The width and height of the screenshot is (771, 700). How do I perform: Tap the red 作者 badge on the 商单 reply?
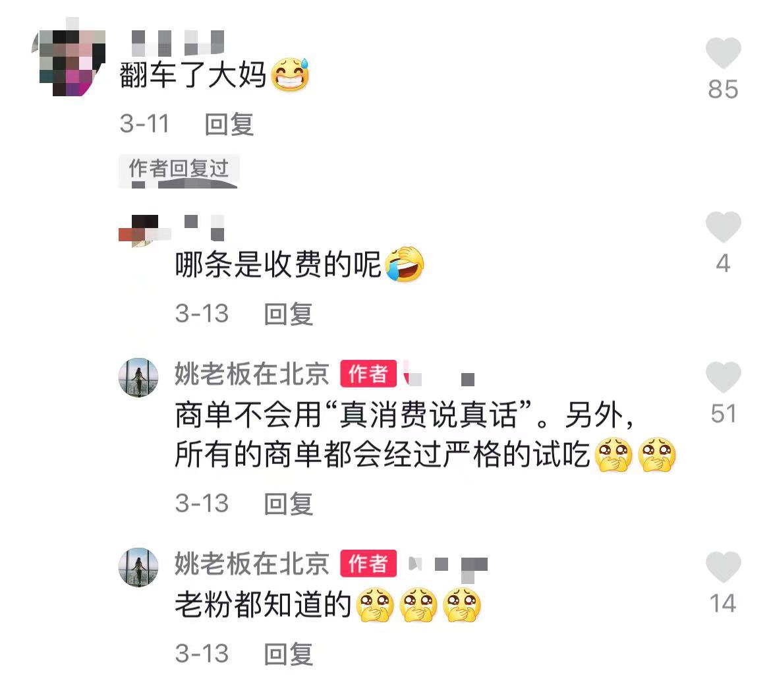368,374
